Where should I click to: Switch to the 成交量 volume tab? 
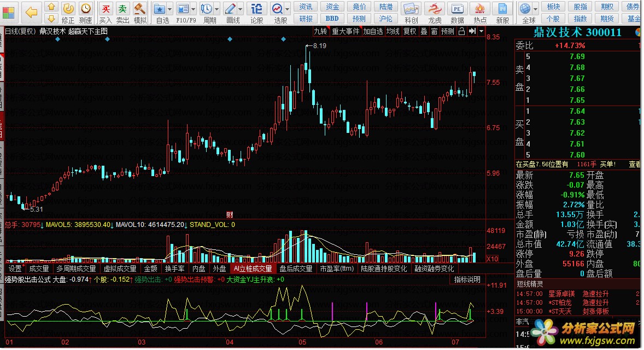click(39, 269)
